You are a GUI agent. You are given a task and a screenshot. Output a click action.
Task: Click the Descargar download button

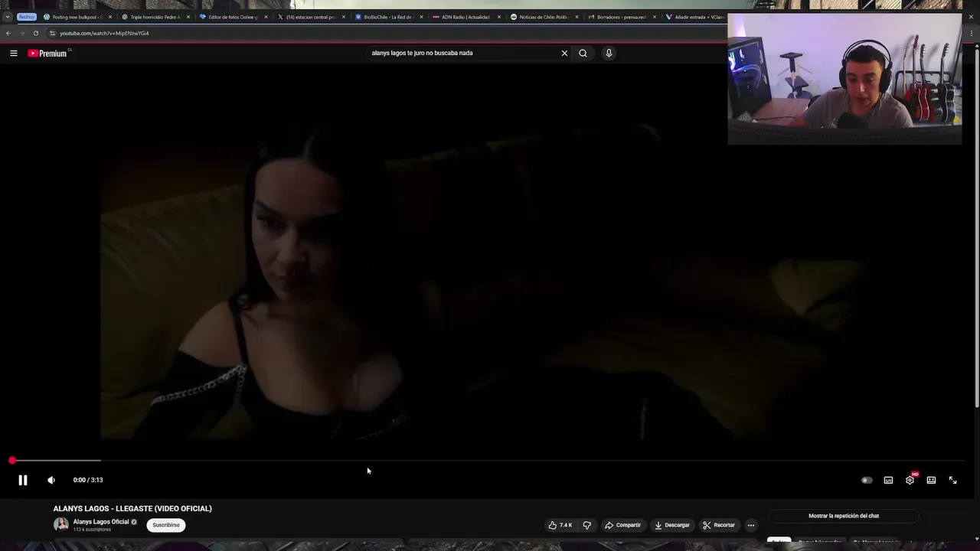(672, 525)
